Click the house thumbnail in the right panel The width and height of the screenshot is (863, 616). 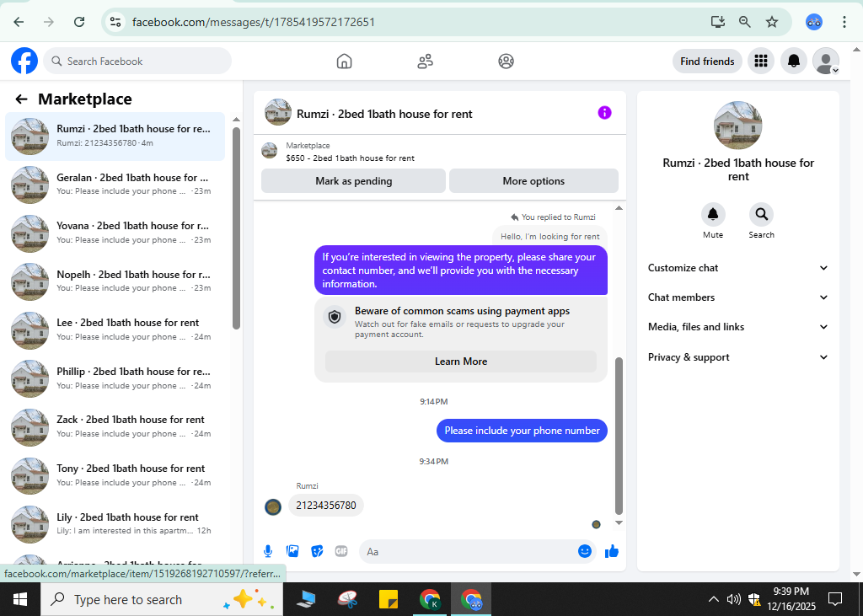(737, 125)
